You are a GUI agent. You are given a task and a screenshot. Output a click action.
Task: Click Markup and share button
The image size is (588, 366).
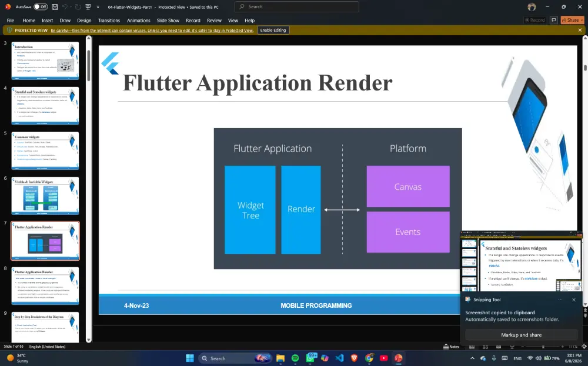pos(521,335)
